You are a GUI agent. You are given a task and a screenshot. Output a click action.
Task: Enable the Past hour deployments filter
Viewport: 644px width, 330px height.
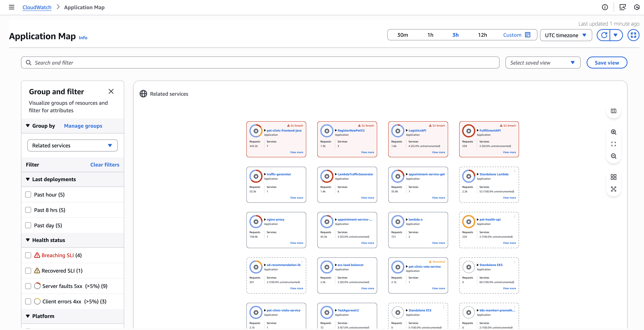click(28, 194)
